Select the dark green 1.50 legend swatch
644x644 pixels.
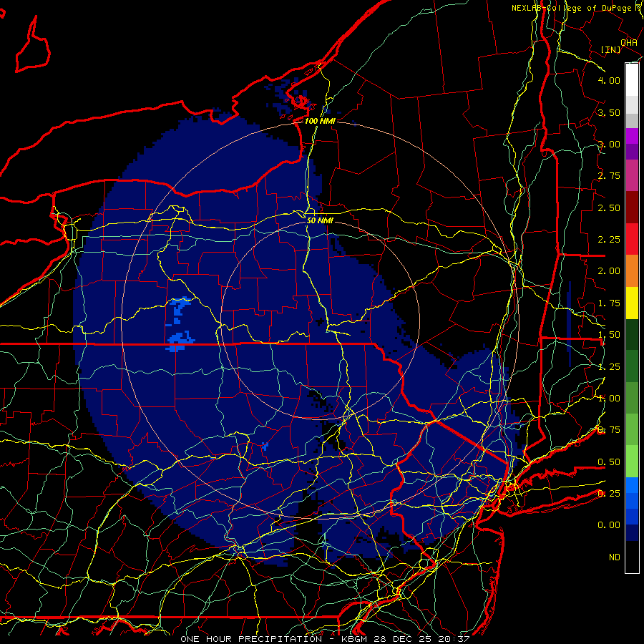point(632,335)
